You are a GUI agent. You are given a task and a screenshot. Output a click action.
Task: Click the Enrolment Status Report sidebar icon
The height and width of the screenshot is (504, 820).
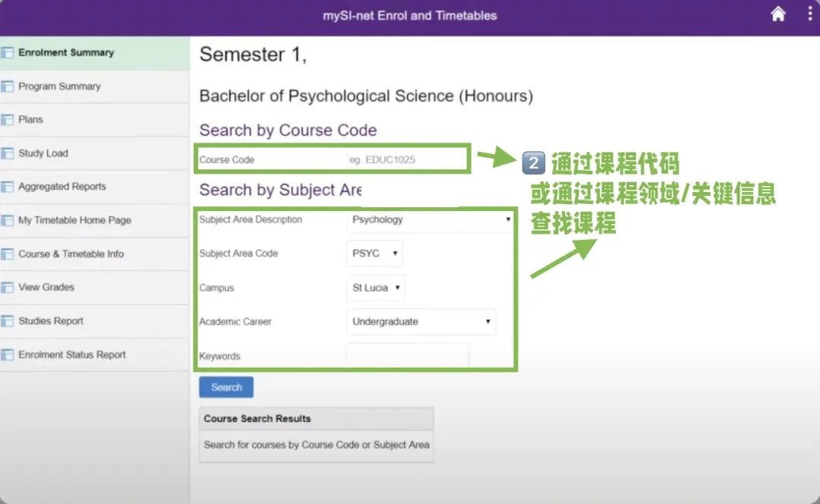coord(8,355)
